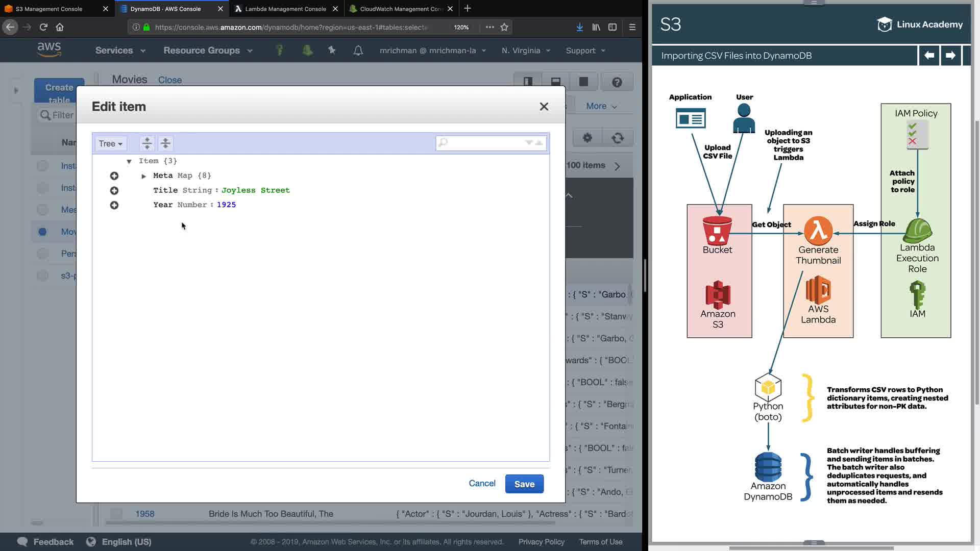Click the Save button
The width and height of the screenshot is (980, 551).
pos(524,484)
